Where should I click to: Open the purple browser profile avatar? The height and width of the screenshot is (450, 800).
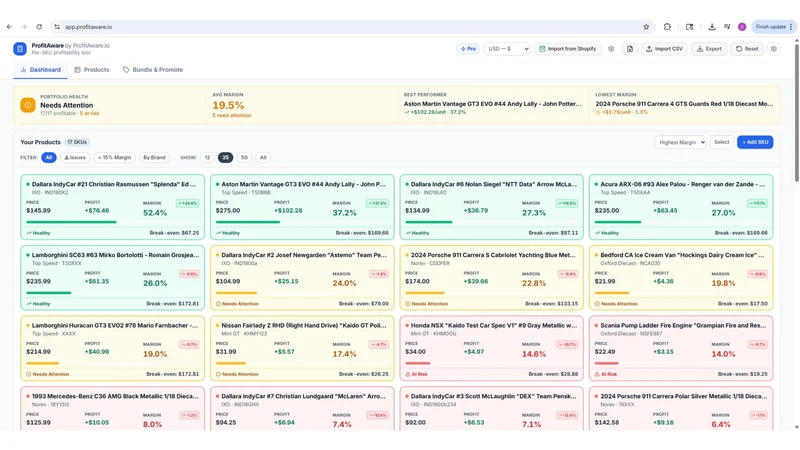point(742,27)
